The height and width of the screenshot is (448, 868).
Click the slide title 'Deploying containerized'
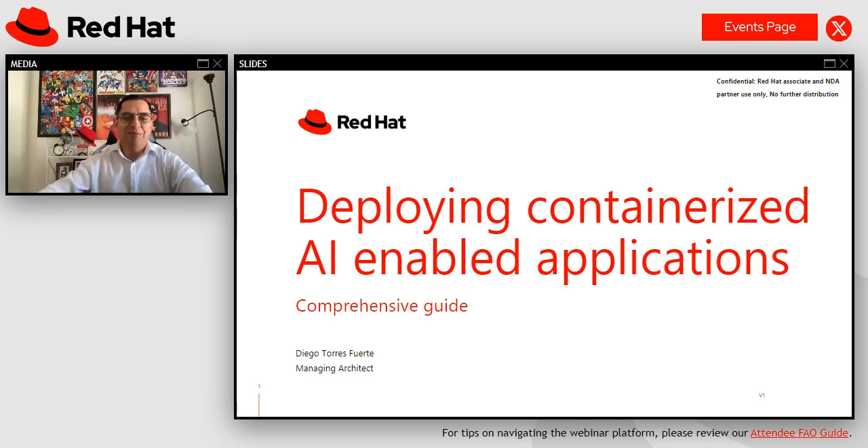[x=553, y=206]
